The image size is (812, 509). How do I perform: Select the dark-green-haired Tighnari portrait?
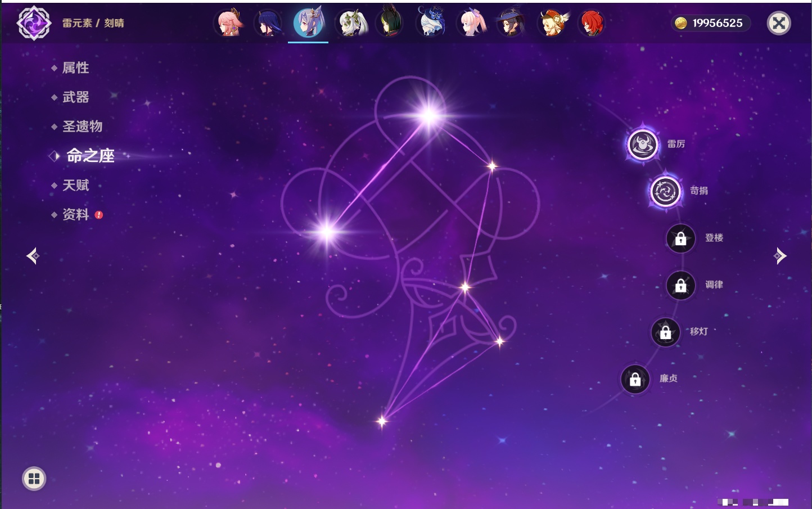pos(390,23)
